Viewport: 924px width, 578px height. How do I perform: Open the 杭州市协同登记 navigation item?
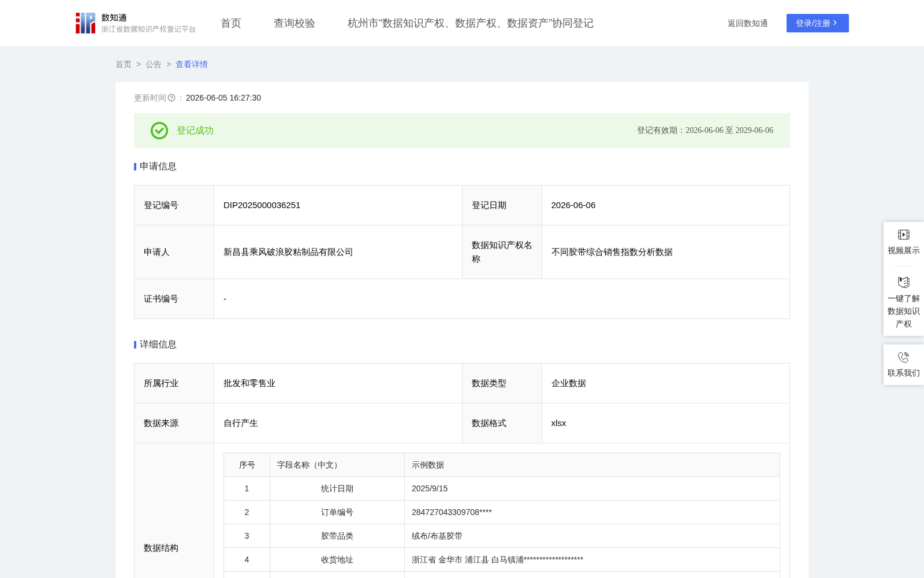[471, 23]
